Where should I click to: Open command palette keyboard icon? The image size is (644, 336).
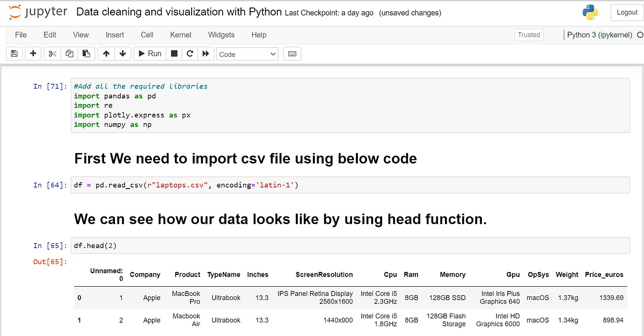[x=292, y=54]
